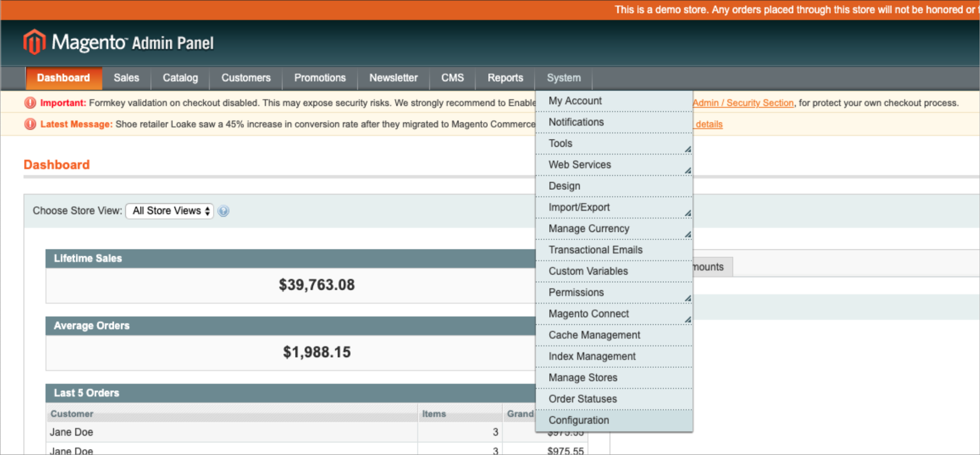Image resolution: width=980 pixels, height=455 pixels.
Task: Open the Newsletter menu
Action: pos(394,78)
